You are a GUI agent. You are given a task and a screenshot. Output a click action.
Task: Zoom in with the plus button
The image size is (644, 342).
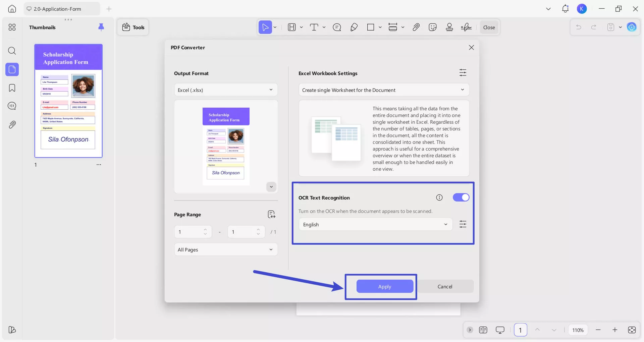pos(615,330)
